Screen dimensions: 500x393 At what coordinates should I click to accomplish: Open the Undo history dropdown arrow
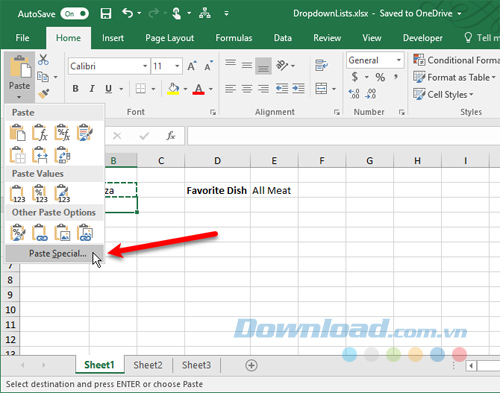[139, 13]
